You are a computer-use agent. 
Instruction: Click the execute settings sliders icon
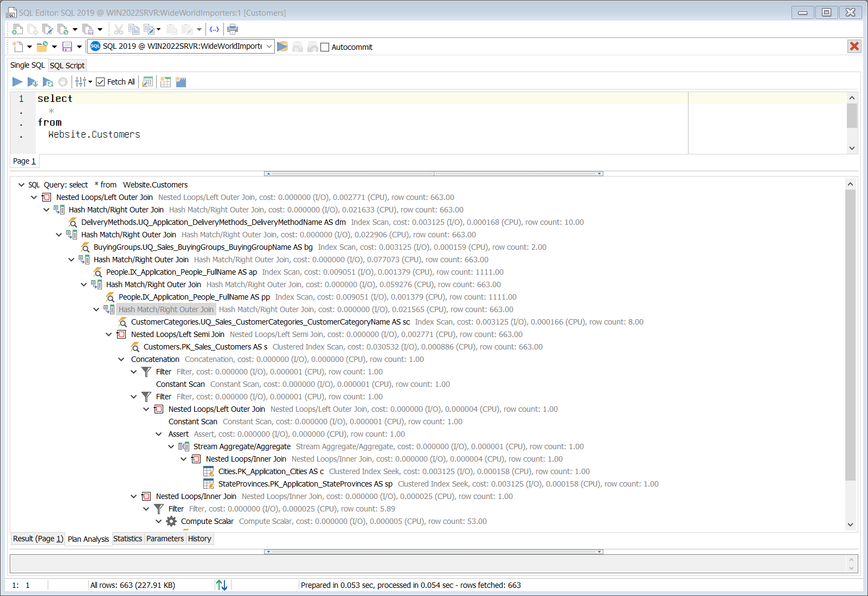(x=81, y=82)
